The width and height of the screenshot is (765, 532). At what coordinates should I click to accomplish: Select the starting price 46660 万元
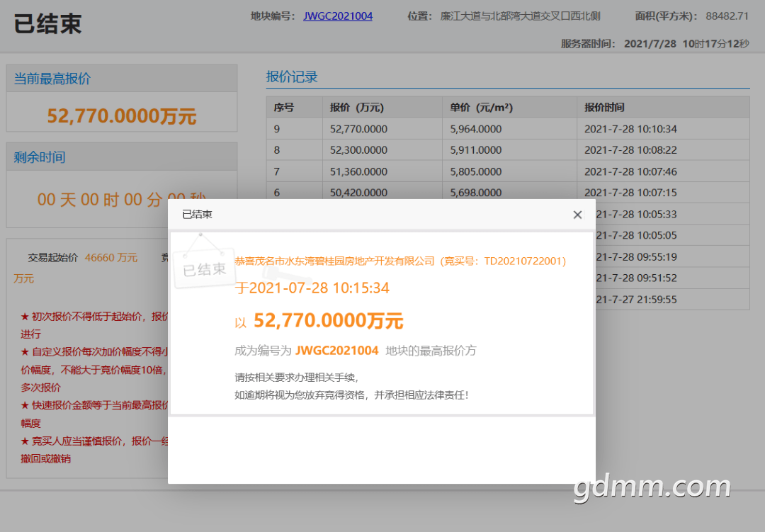click(110, 257)
